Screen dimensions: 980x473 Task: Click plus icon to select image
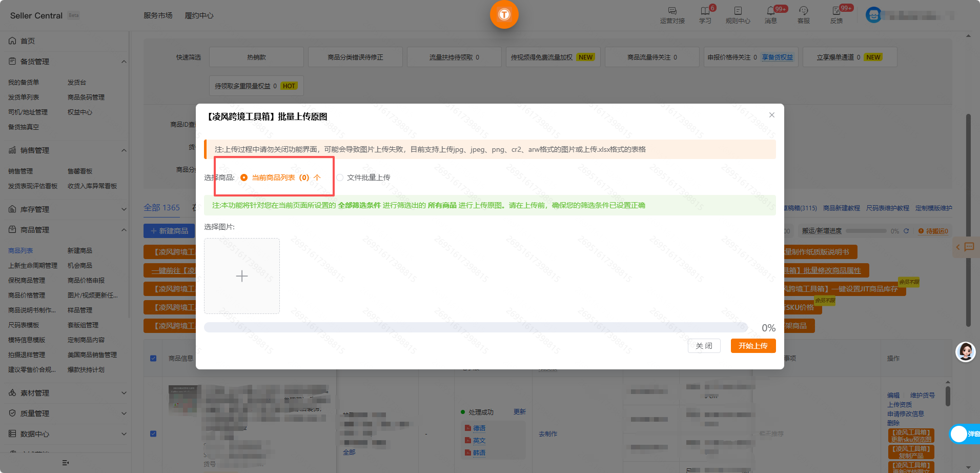(242, 276)
